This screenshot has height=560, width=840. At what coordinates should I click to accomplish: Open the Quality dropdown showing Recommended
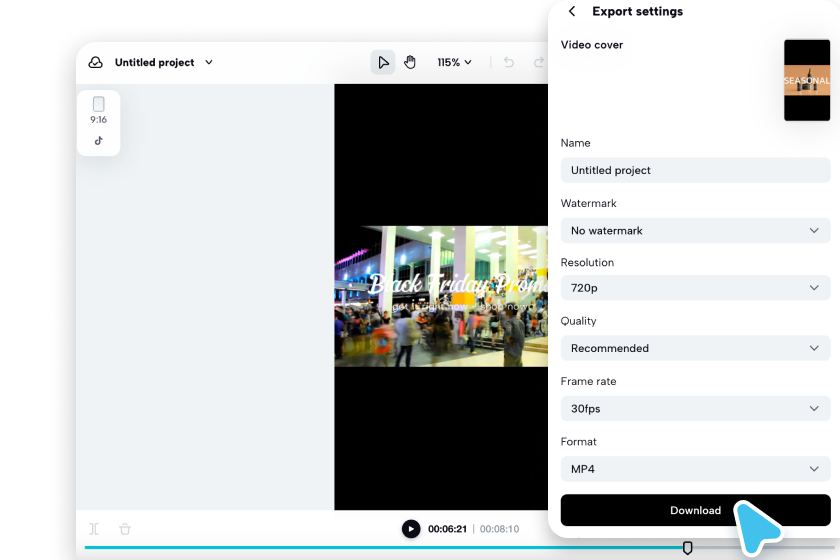tap(695, 348)
